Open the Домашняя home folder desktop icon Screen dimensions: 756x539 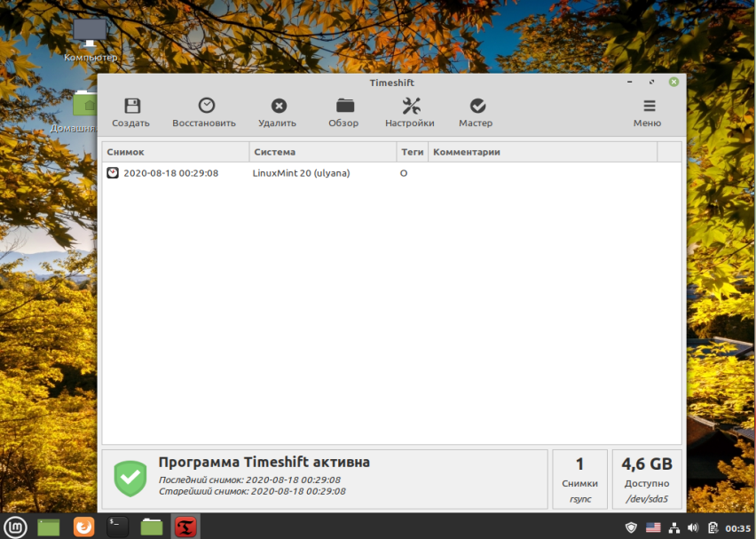(x=74, y=112)
